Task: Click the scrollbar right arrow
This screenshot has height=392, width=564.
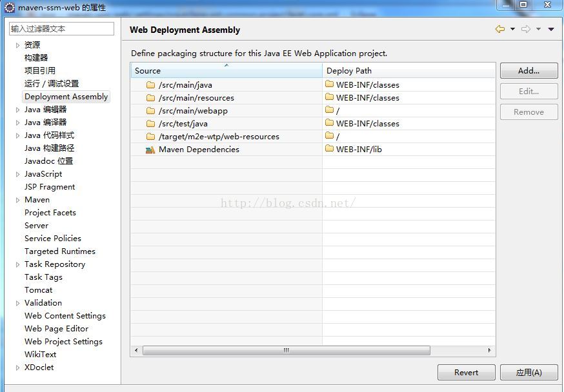Action: [x=489, y=350]
